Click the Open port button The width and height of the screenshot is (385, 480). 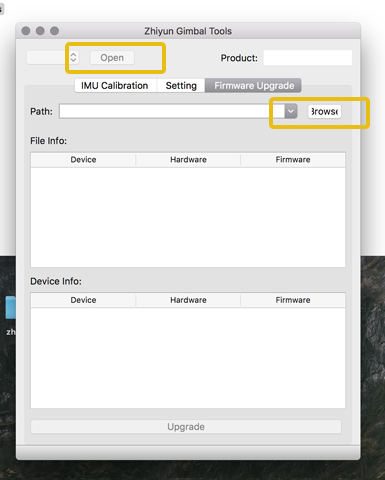[x=112, y=58]
